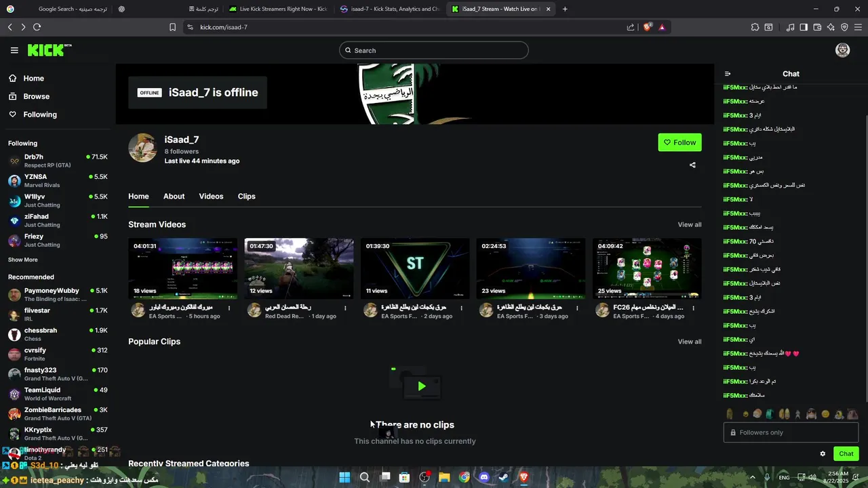Open the 04:09:42 FC26 video thumbnail
The image size is (868, 488).
[647, 268]
